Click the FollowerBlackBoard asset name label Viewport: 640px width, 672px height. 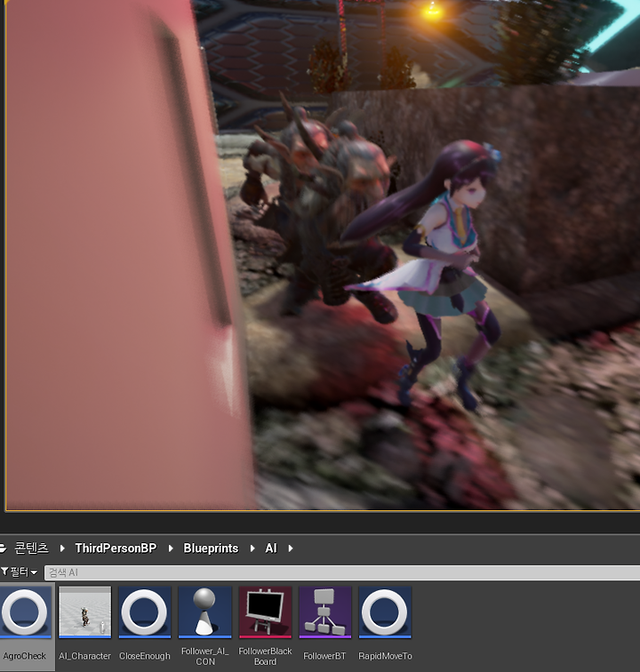[266, 656]
